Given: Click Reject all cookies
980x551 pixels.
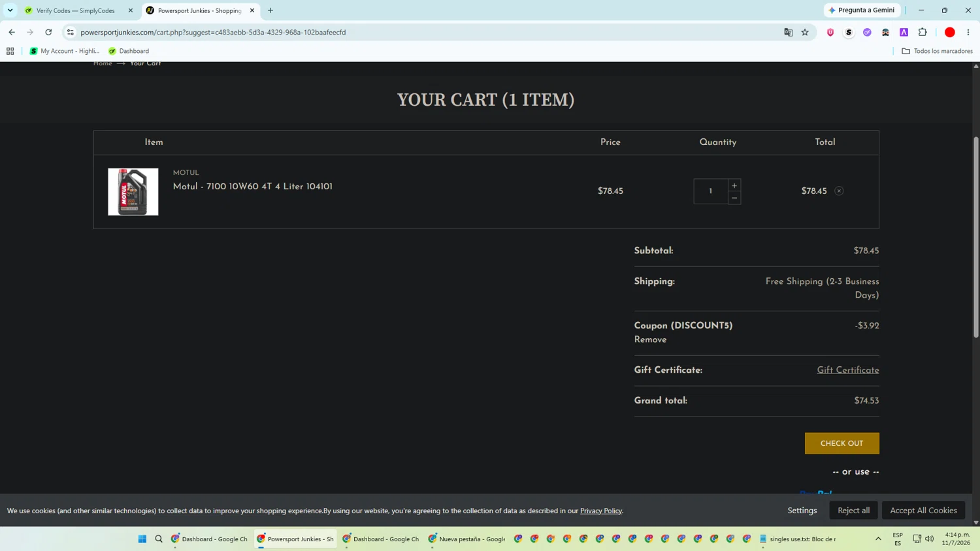Looking at the screenshot, I should click(854, 511).
